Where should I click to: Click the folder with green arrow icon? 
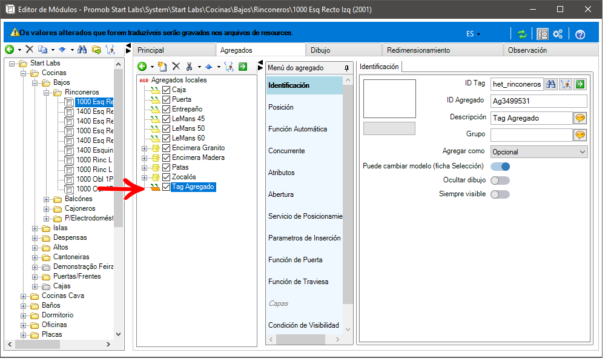(96, 50)
